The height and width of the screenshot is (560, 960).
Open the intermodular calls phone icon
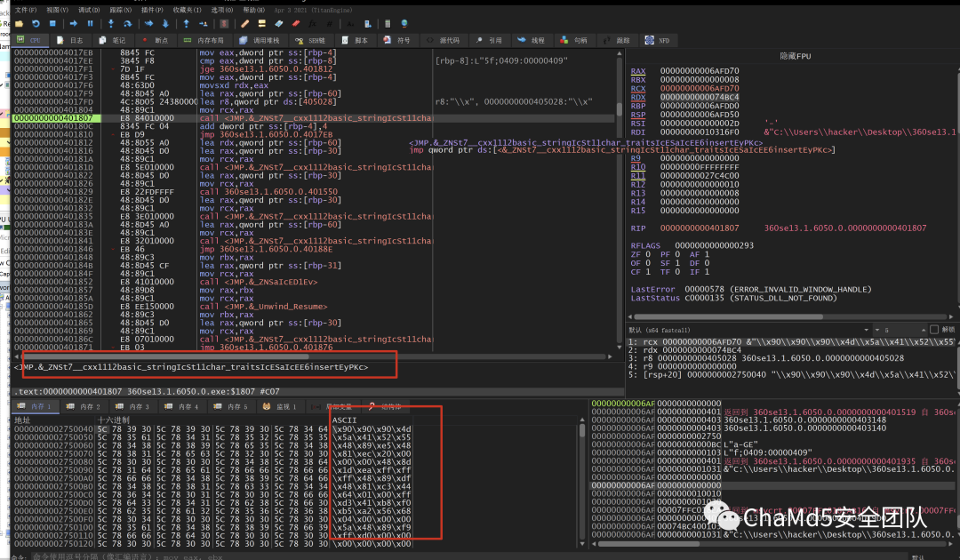click(367, 23)
